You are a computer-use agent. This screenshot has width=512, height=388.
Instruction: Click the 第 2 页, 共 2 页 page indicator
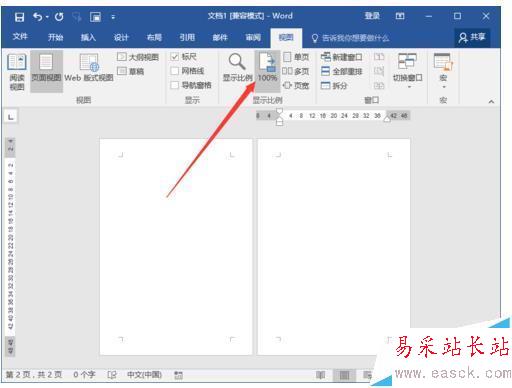point(34,375)
